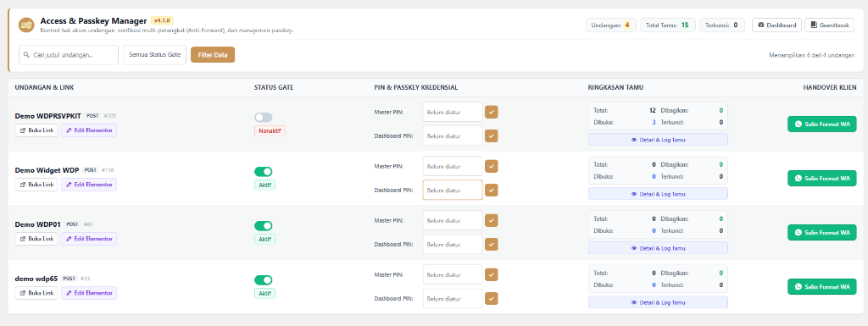Click Master PIN field for Demo WDPRSVPKIT

[453, 112]
